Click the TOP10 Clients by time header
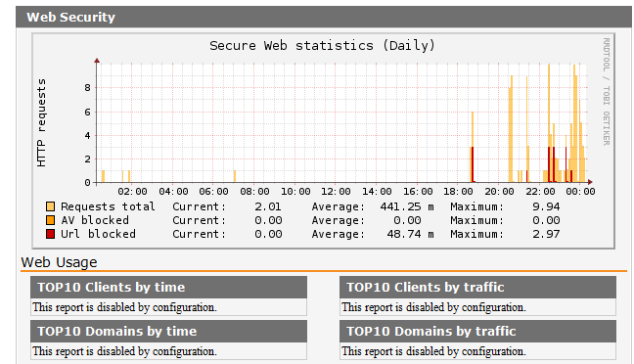This screenshot has height=364, width=634. pyautogui.click(x=168, y=287)
